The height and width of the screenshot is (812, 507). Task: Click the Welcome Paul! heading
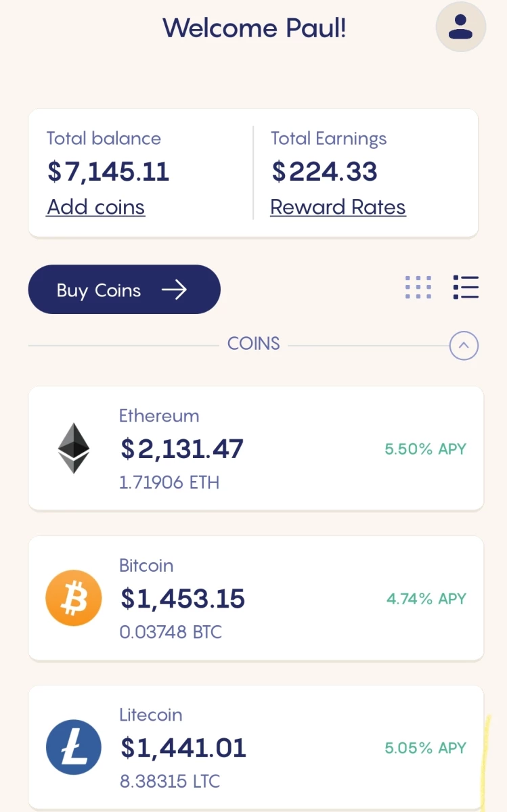click(255, 28)
